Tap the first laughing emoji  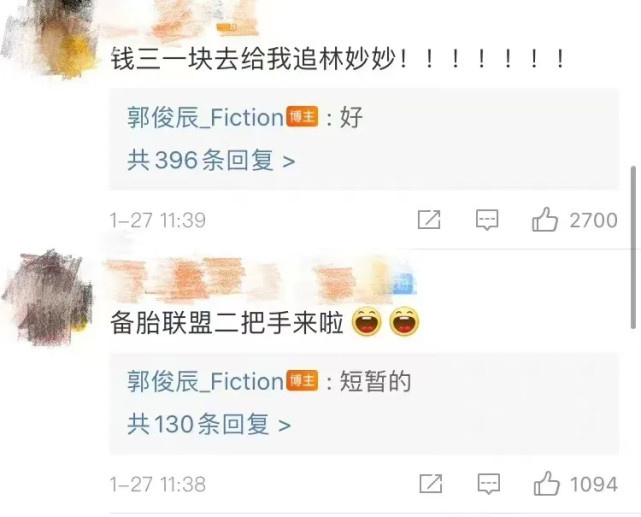click(x=366, y=322)
